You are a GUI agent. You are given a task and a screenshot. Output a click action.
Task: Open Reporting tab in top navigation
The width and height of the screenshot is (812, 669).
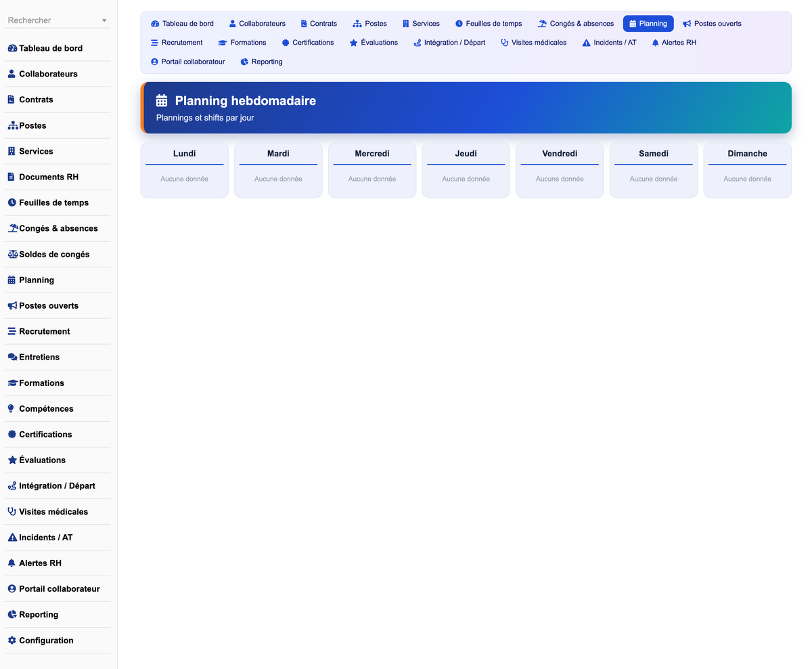[261, 62]
